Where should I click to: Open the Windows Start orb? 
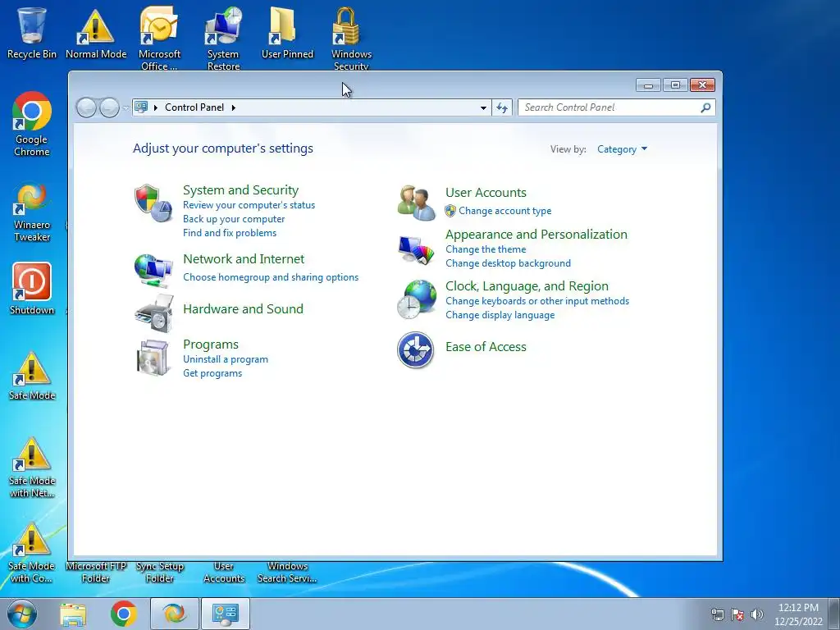(x=22, y=614)
